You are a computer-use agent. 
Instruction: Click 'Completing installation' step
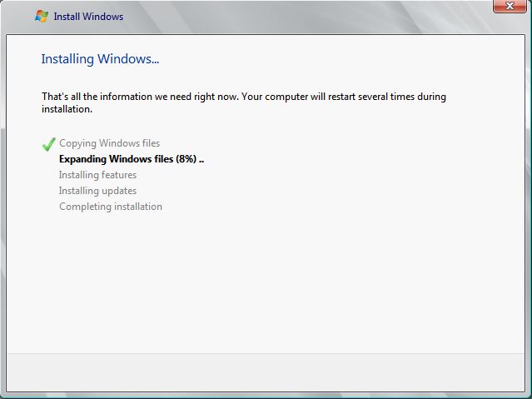coord(111,207)
